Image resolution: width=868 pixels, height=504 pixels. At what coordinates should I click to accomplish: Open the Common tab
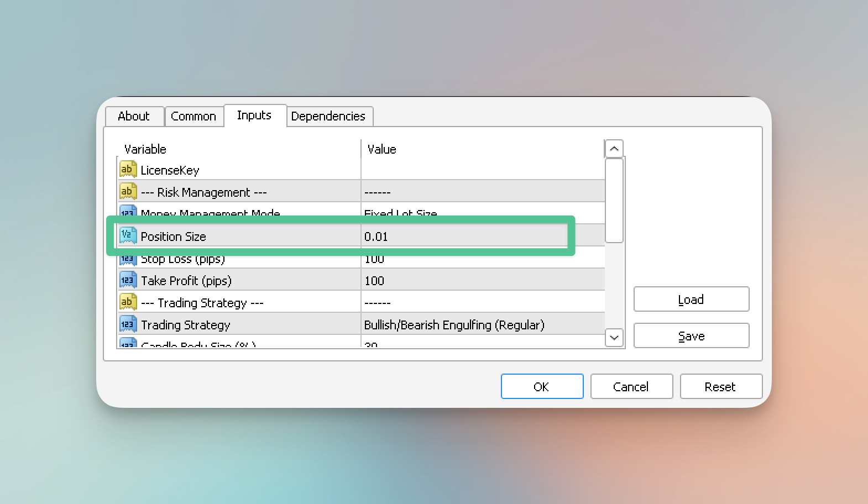point(194,116)
